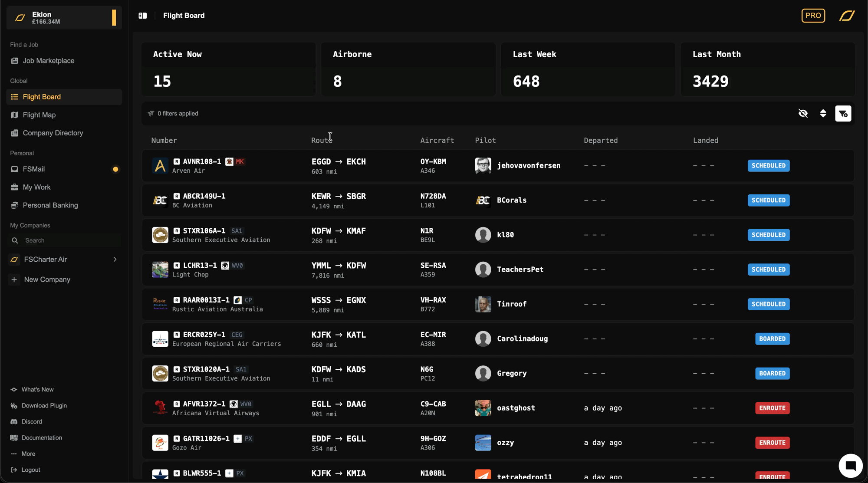Click the Download Plugin icon link
The image size is (868, 483).
pos(14,406)
